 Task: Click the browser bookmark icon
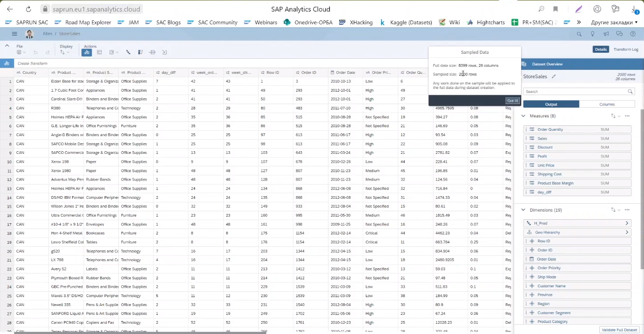555,9
